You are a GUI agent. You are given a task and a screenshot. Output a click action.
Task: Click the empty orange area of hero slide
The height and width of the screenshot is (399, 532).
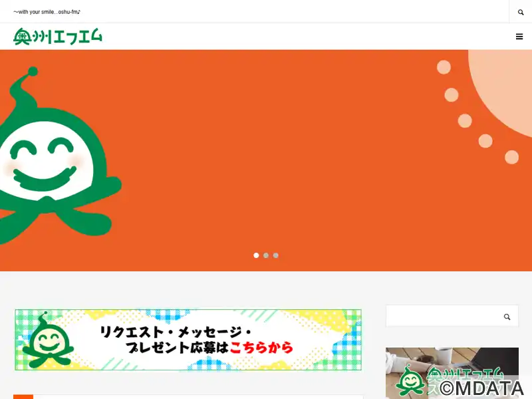pos(271,153)
